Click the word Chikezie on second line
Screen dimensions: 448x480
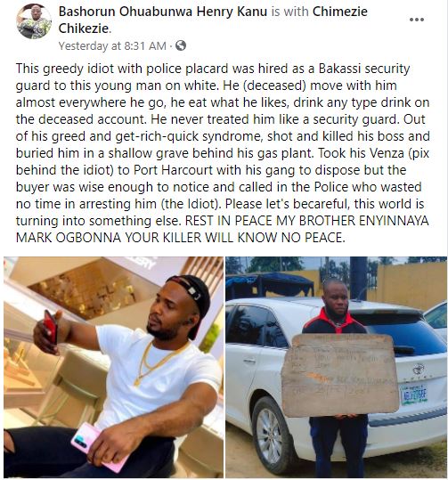pyautogui.click(x=84, y=28)
